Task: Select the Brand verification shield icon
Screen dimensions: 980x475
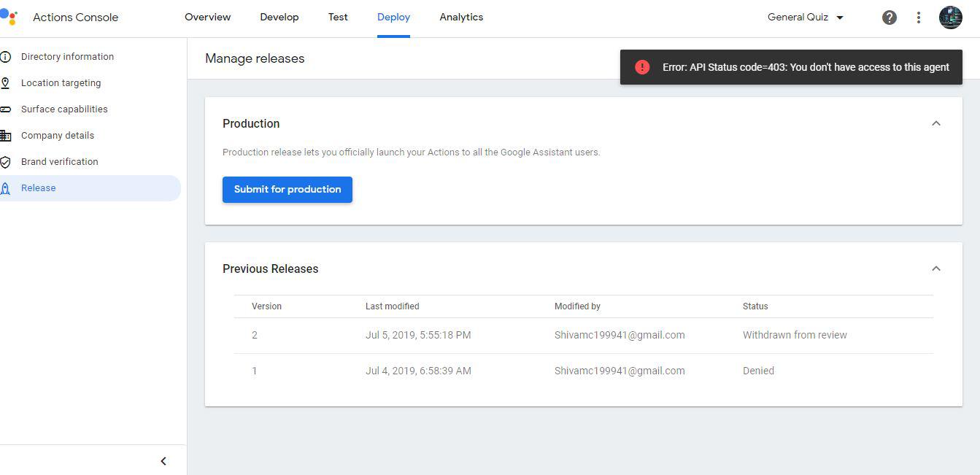Action: [8, 161]
